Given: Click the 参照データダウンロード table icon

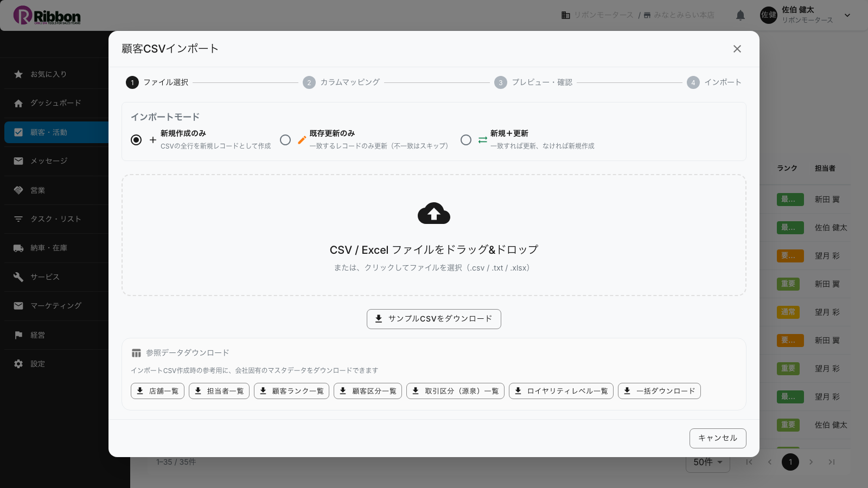Looking at the screenshot, I should pos(136,353).
